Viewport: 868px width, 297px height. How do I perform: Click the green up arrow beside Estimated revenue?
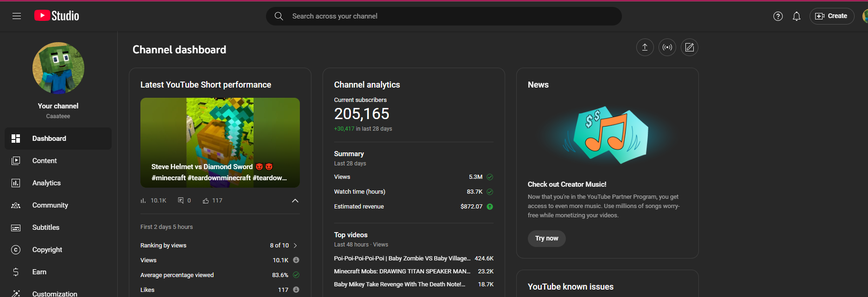[x=490, y=207]
